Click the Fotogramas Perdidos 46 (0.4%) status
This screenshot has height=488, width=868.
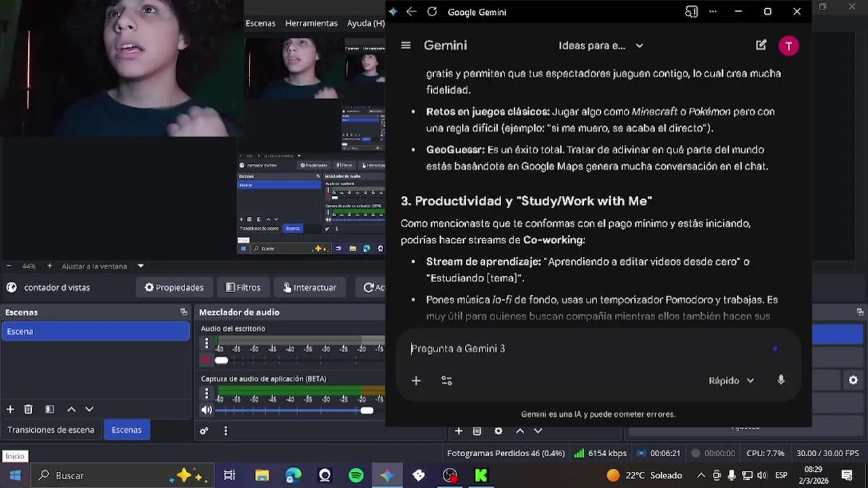pyautogui.click(x=506, y=453)
